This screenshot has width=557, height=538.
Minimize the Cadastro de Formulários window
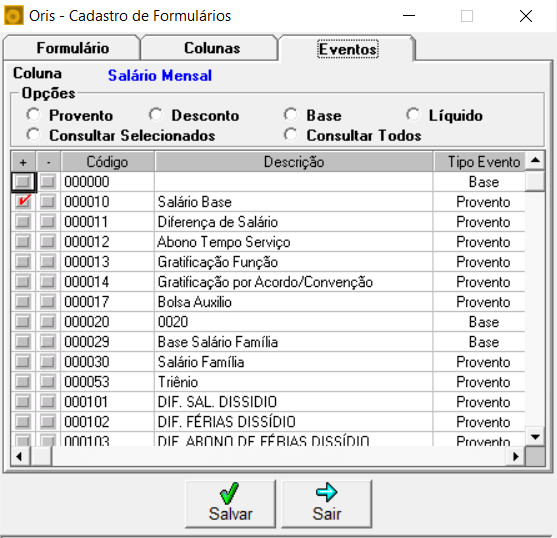(x=409, y=16)
